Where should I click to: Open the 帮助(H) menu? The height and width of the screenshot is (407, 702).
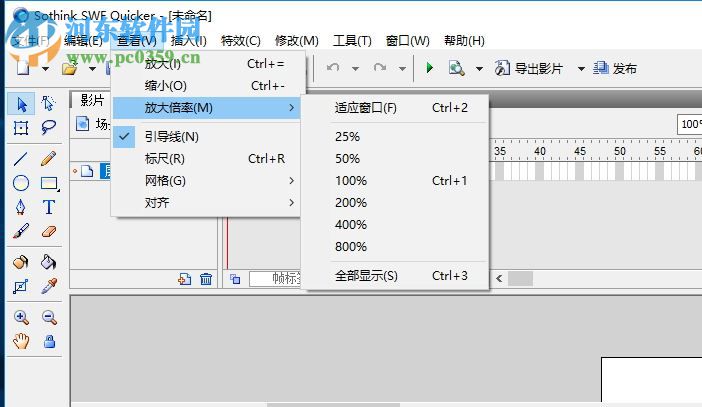click(464, 41)
